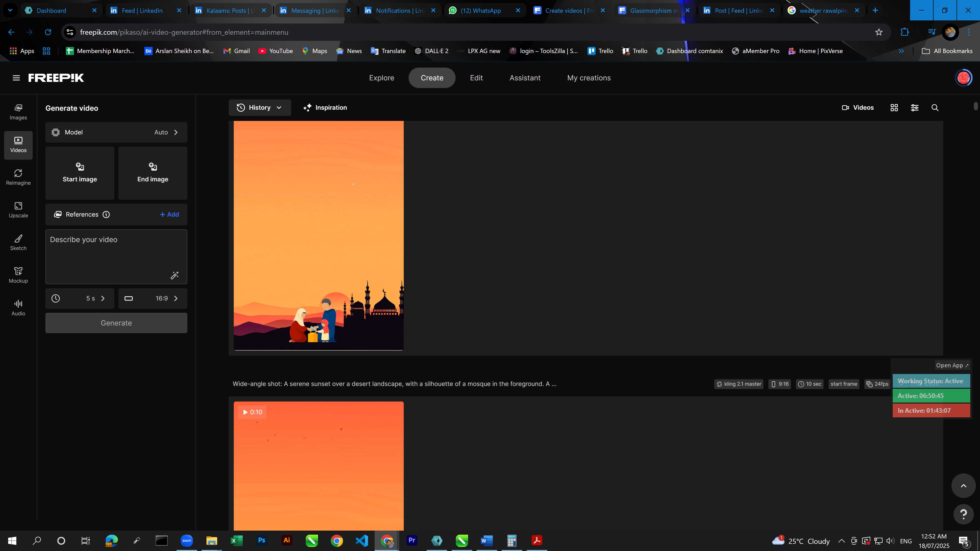Click the 10 sec duration tag

click(x=810, y=384)
